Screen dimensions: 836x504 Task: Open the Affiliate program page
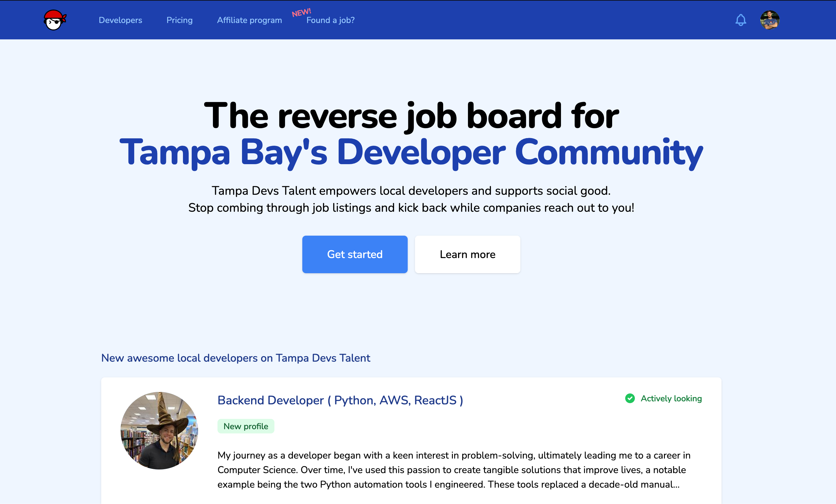click(249, 20)
